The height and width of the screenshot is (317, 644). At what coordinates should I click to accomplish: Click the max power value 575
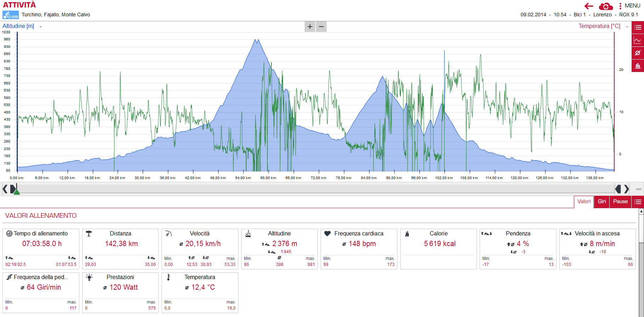[x=152, y=308]
